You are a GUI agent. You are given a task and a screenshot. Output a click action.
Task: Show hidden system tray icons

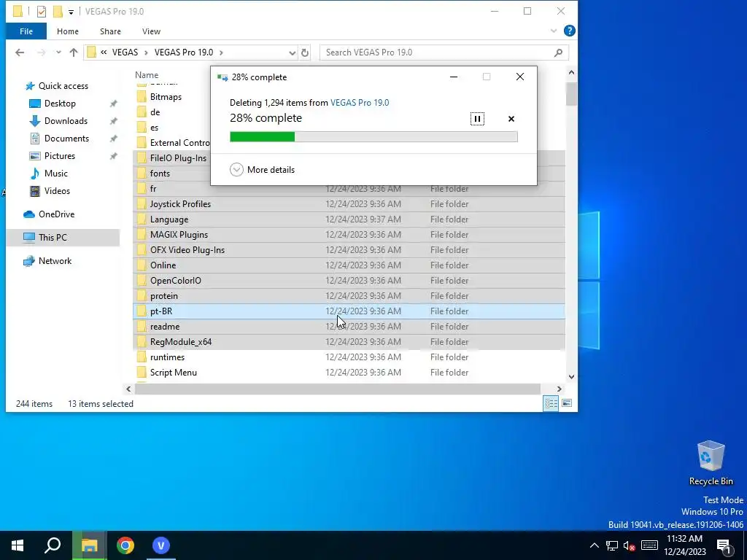pos(594,545)
